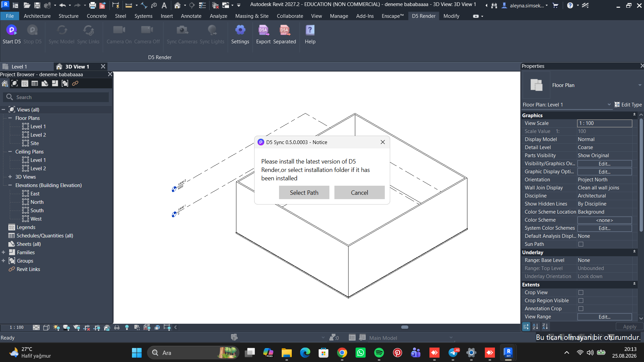Viewport: 644px width, 362px height.
Task: Select the North elevation in Project Browser
Action: 37,202
